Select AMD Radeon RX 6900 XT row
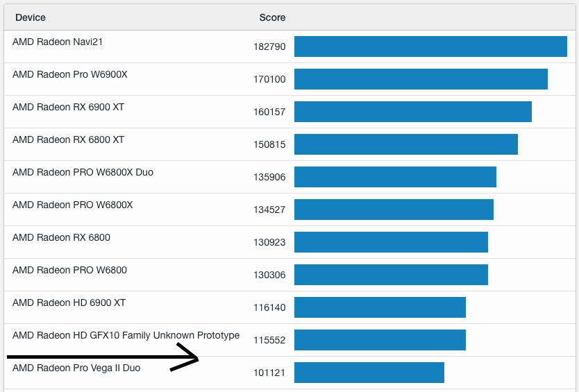The image size is (579, 392). coord(289,112)
